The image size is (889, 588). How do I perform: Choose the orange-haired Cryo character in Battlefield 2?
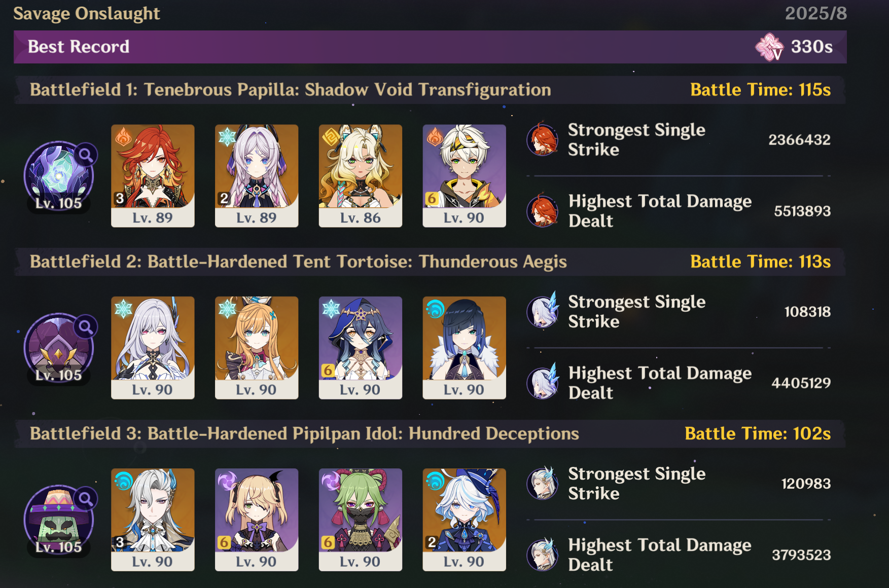click(257, 348)
